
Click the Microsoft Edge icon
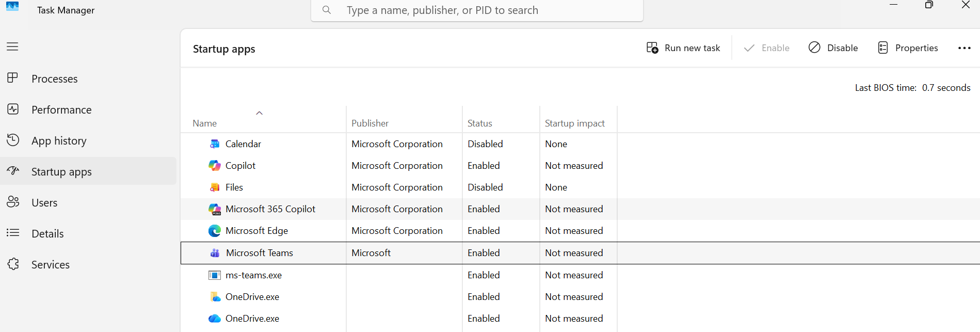tap(215, 231)
